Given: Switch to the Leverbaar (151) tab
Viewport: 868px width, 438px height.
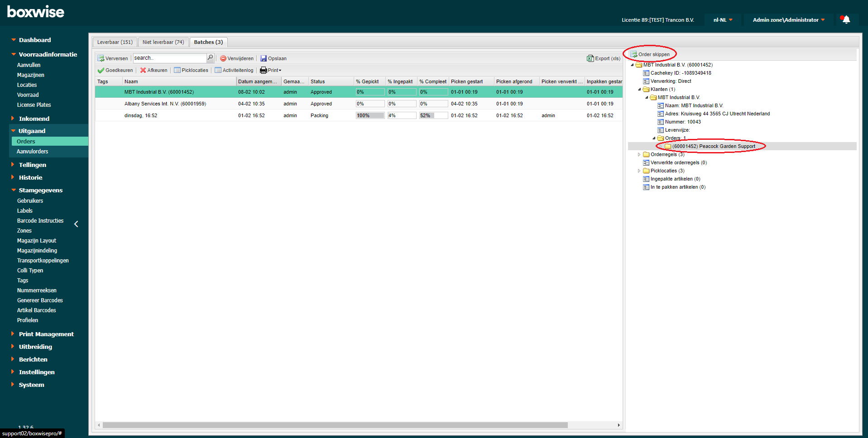Looking at the screenshot, I should 115,42.
